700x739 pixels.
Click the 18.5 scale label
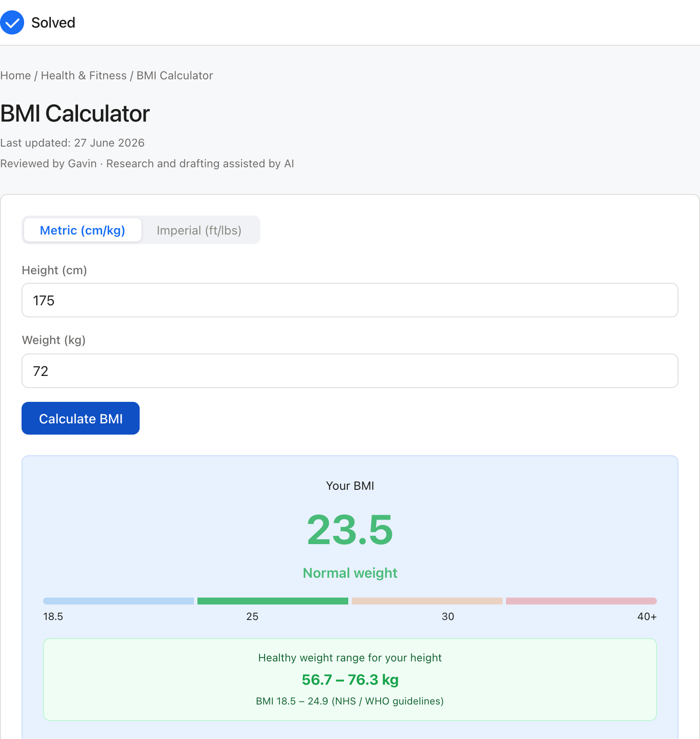[x=53, y=617]
